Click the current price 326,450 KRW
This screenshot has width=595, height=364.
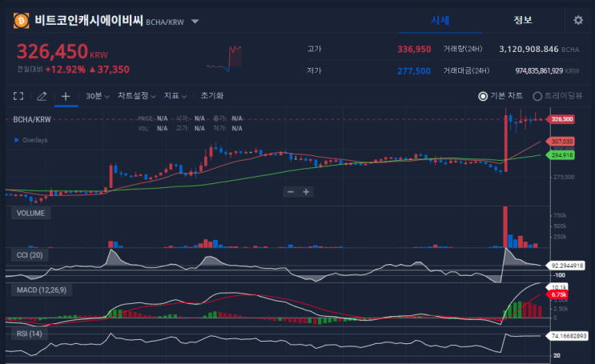pyautogui.click(x=62, y=51)
